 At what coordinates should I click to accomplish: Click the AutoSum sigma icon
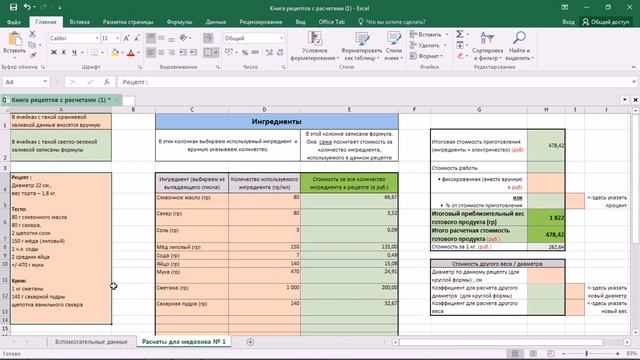[460, 34]
